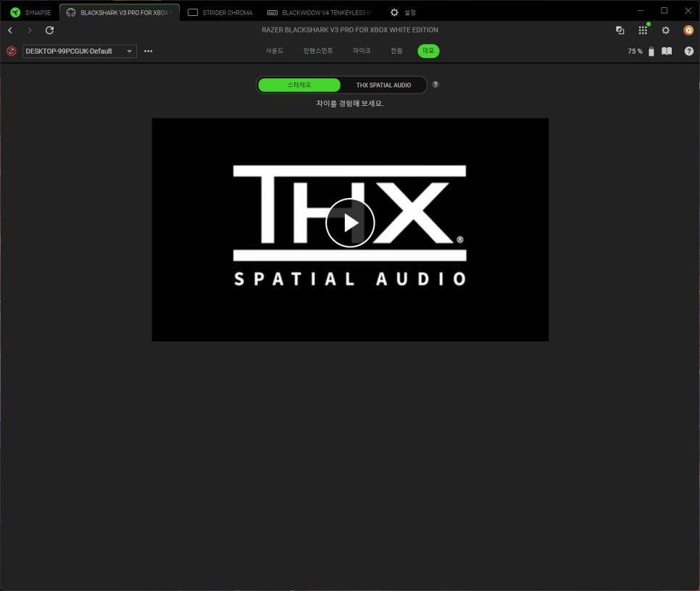Open the user guide book icon
This screenshot has width=700, height=591.
(667, 51)
